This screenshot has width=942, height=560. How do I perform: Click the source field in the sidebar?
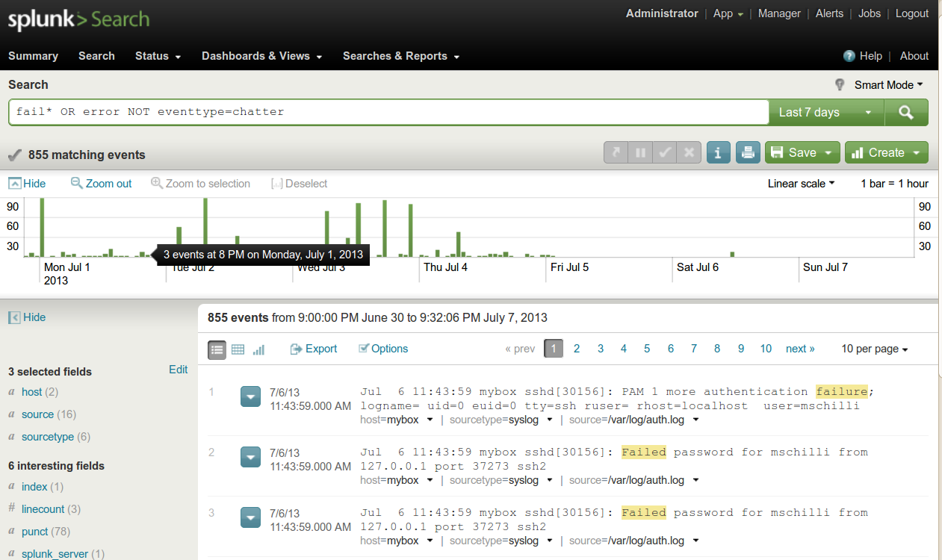tap(37, 414)
